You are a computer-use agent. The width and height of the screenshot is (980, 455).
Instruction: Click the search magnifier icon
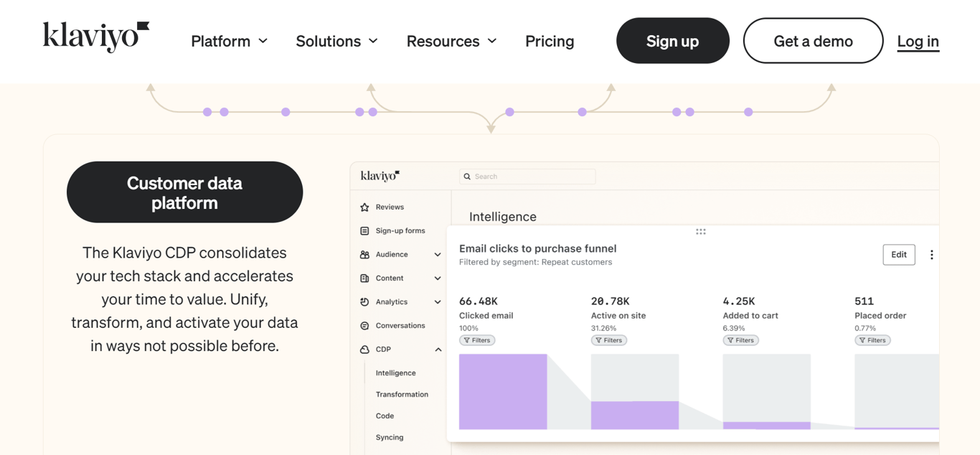click(467, 176)
